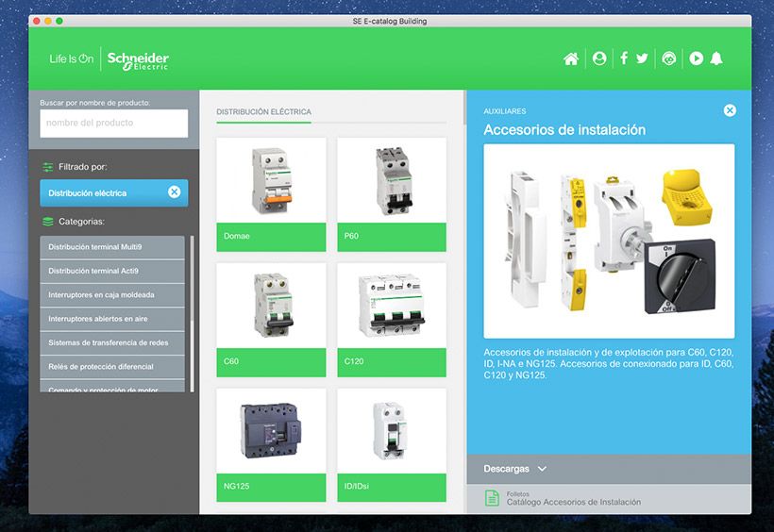The image size is (774, 532).
Task: Open the P60 product thumbnail
Action: click(x=392, y=180)
